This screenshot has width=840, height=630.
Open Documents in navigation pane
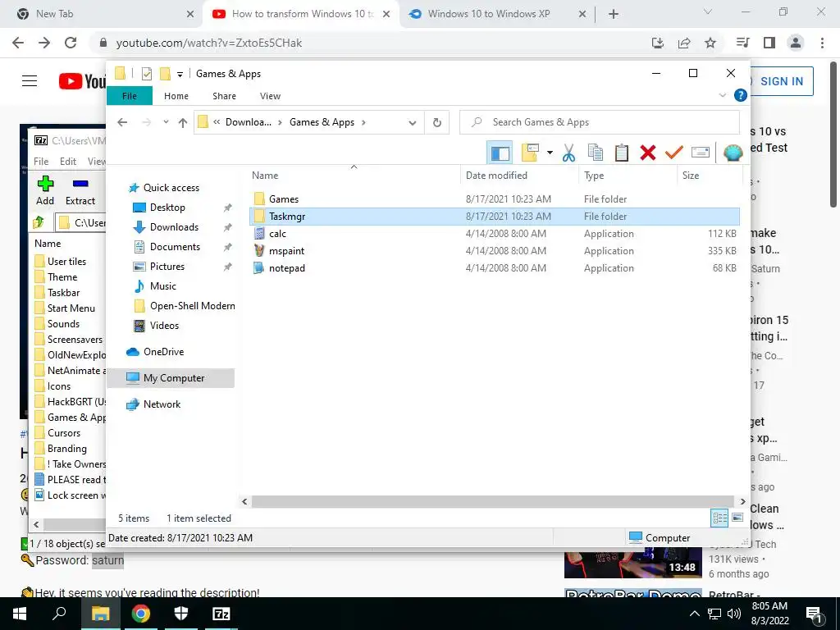175,247
